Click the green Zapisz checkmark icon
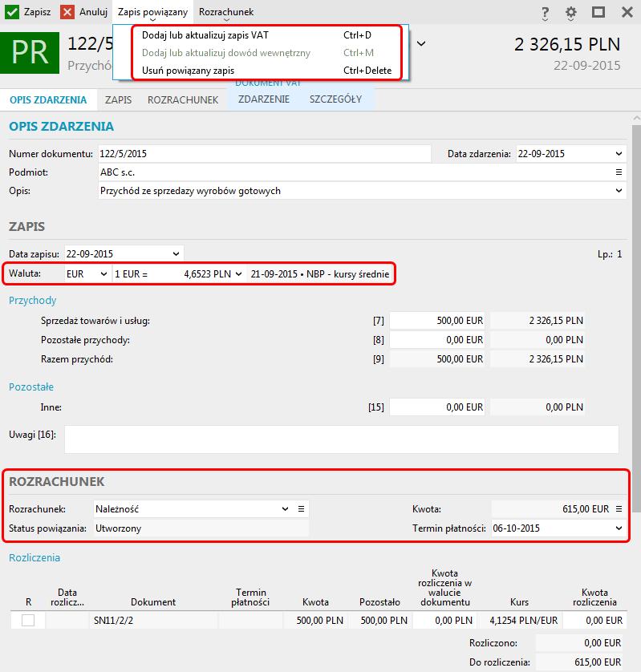Viewport: 641px width, 672px height. click(12, 12)
